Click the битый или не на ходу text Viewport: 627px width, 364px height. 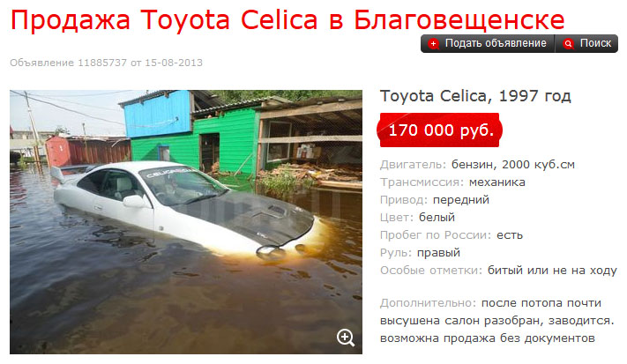pos(552,271)
